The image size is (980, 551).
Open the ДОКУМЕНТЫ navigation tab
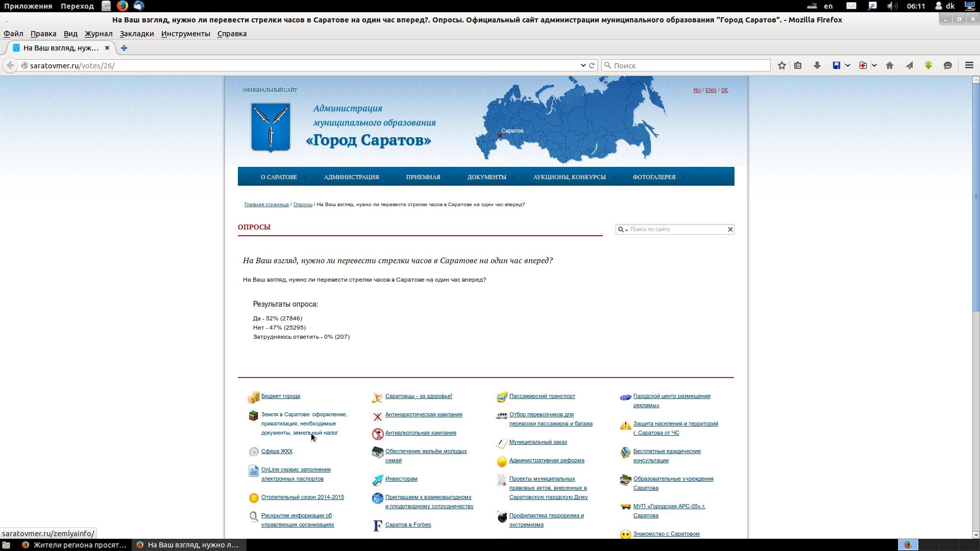click(486, 177)
